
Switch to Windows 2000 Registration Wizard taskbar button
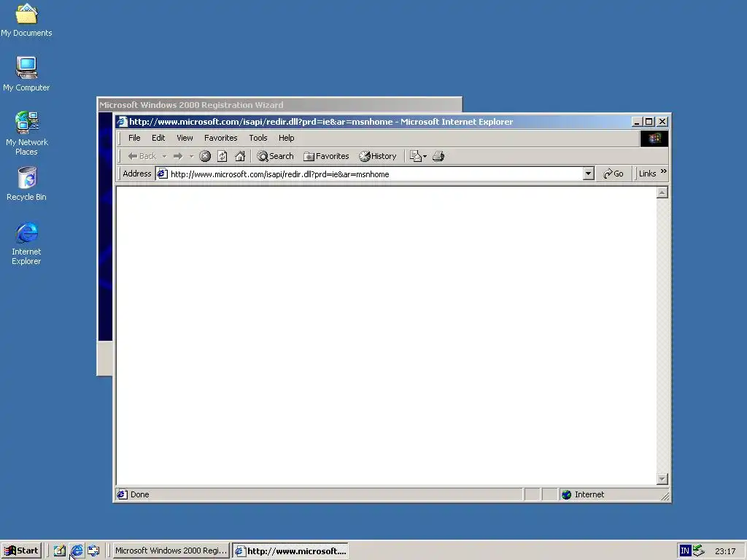tap(171, 551)
